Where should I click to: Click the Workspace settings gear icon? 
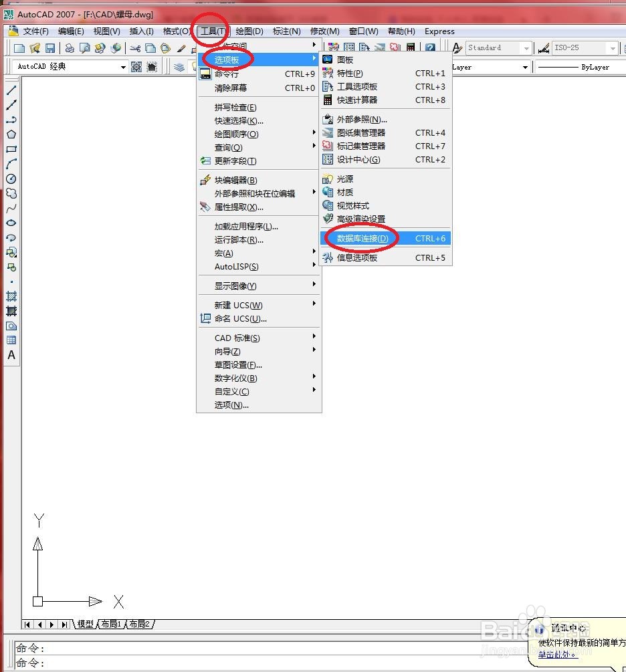click(x=136, y=67)
